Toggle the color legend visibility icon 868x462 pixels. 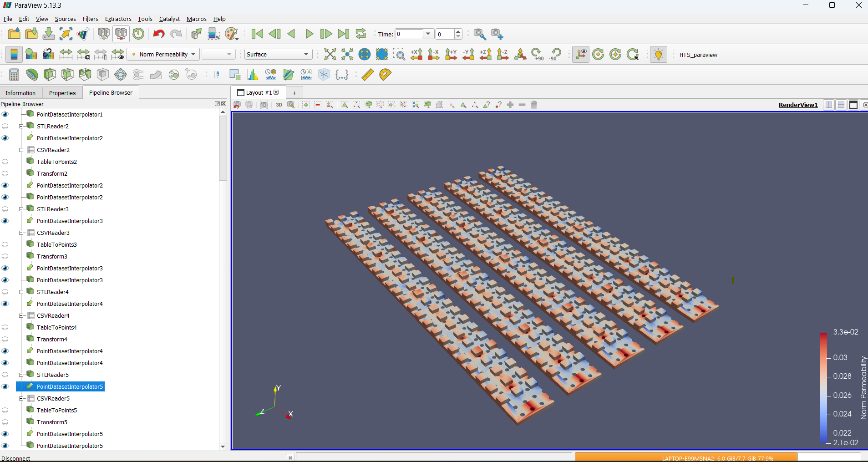pos(14,55)
